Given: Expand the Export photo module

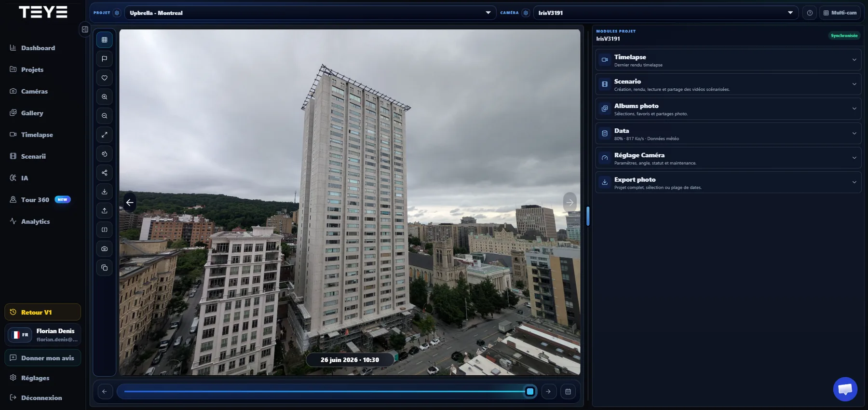Looking at the screenshot, I should coord(728,183).
